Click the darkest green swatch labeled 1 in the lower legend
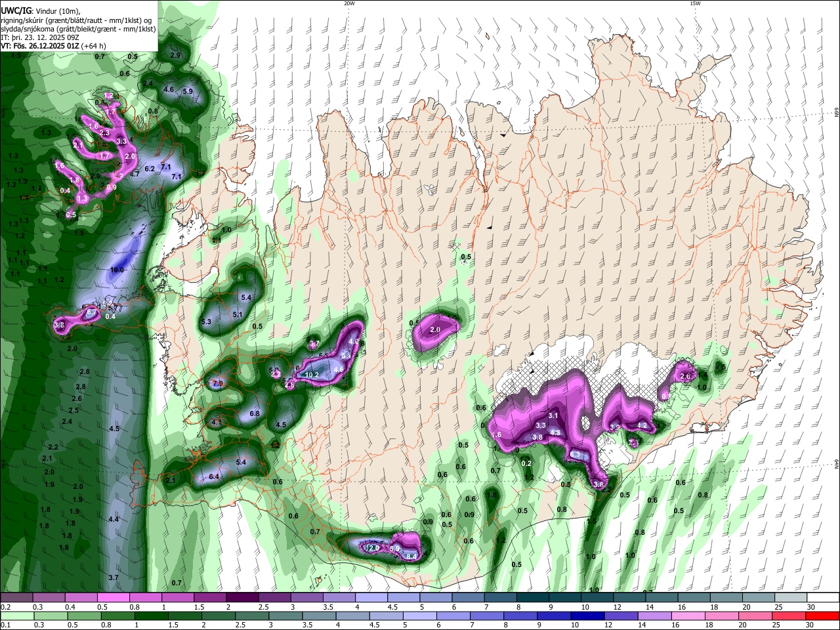Screen dimensions: 840x630 [151, 616]
